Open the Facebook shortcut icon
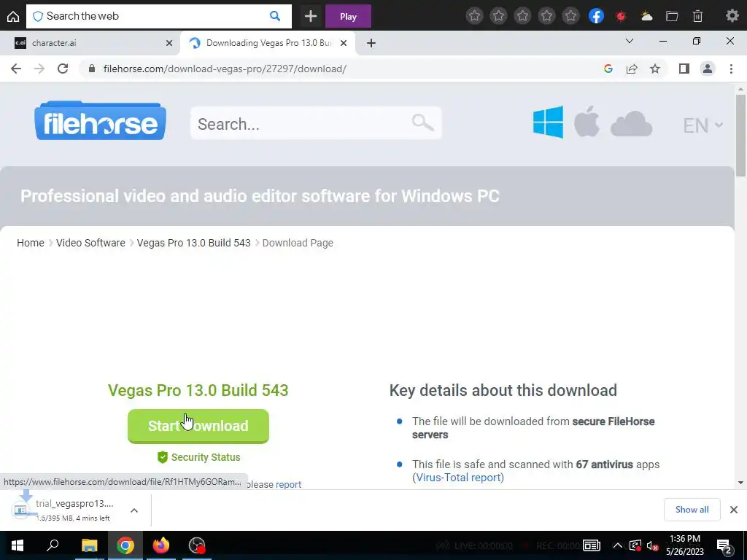The image size is (747, 560). (596, 16)
